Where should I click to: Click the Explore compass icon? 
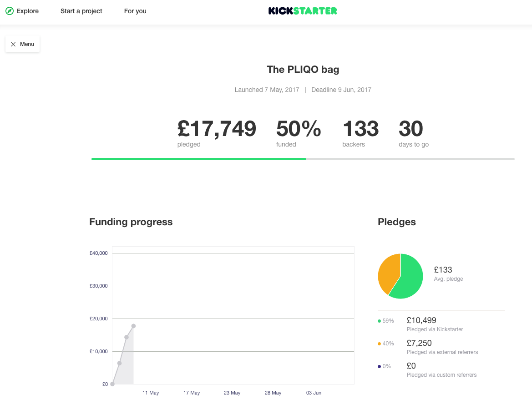tap(10, 11)
